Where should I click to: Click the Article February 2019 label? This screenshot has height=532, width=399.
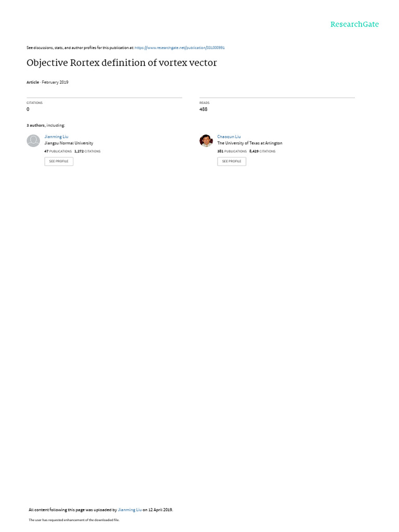click(47, 82)
